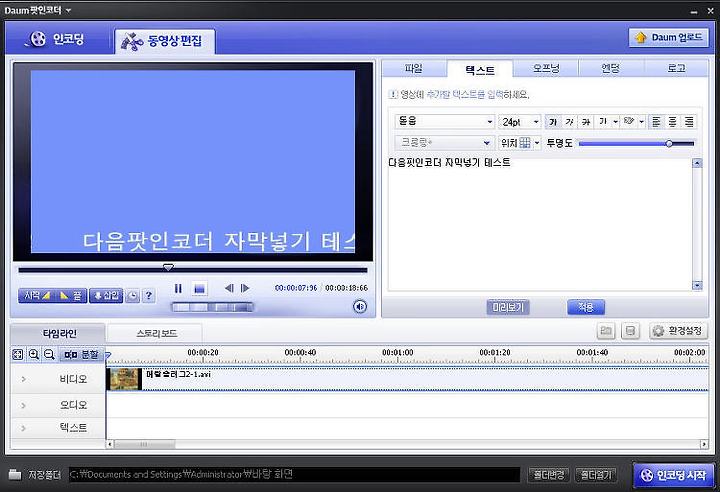The height and width of the screenshot is (492, 720).
Task: Open the 위치 position grid dropdown
Action: [520, 143]
